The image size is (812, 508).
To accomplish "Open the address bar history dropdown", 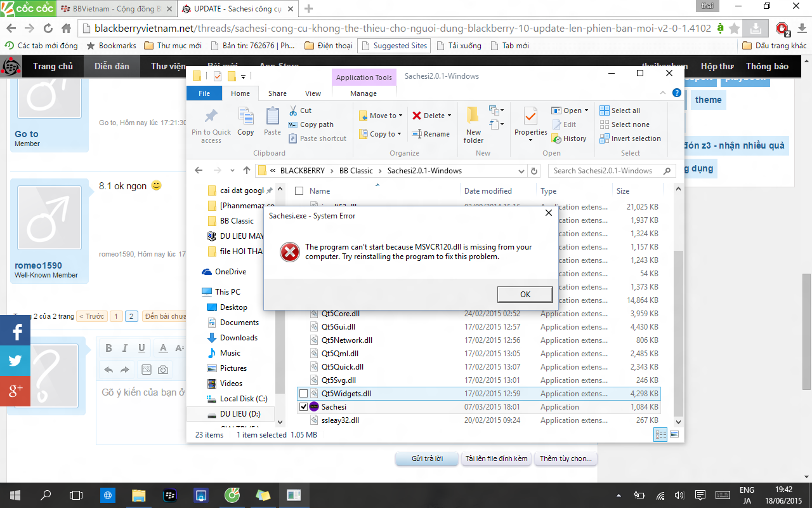I will click(521, 171).
